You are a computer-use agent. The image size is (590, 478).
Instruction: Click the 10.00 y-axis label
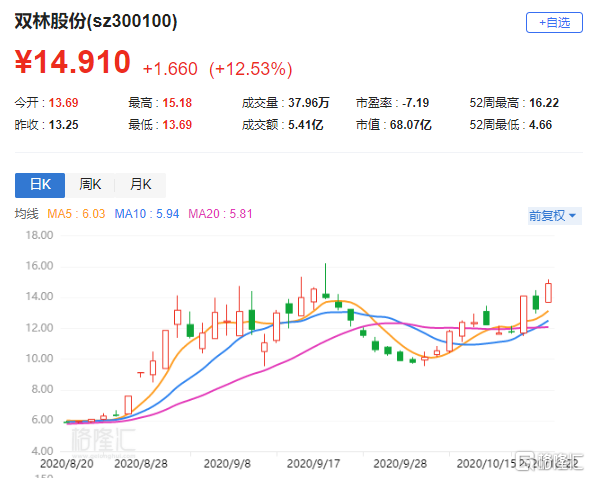[x=39, y=358]
